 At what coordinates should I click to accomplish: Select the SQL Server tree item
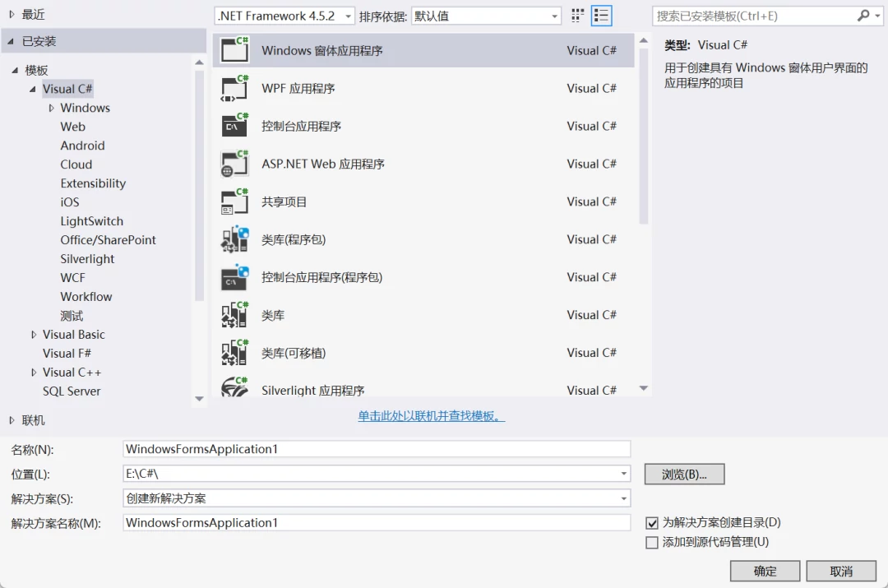pos(72,391)
